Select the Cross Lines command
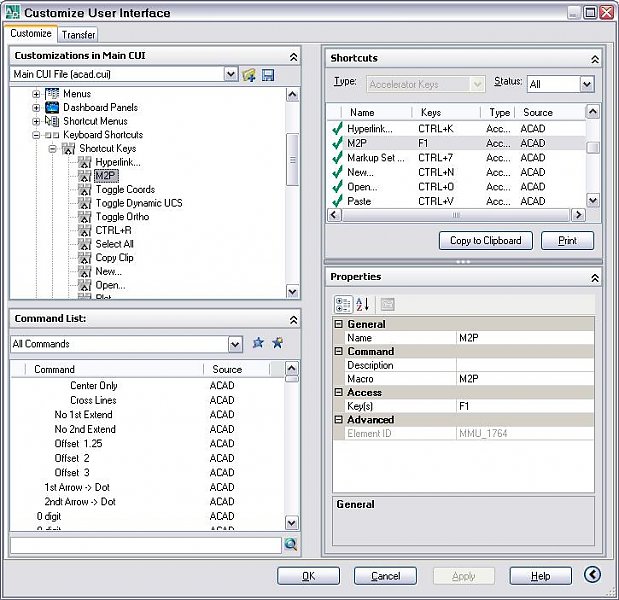The width and height of the screenshot is (619, 600). click(147, 400)
